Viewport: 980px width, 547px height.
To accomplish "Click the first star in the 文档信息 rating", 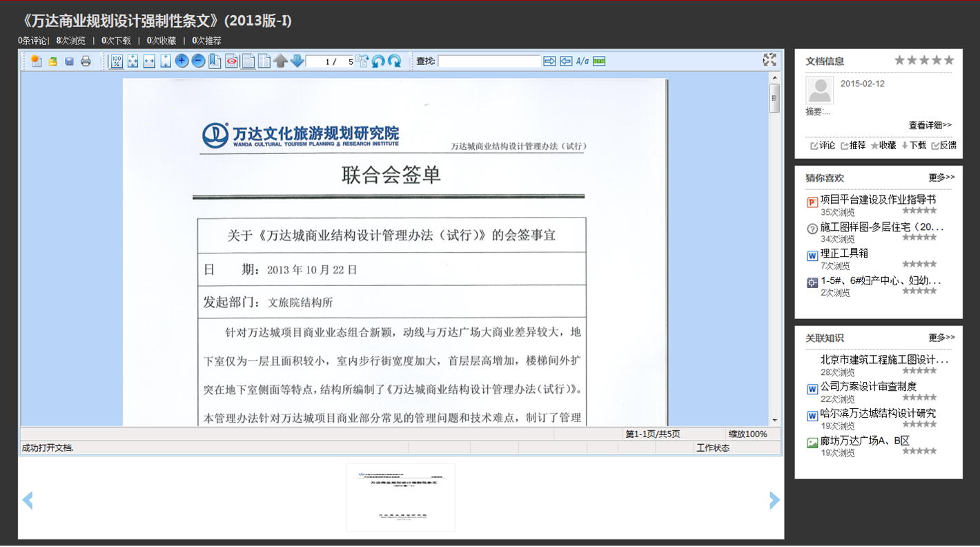I will coord(899,60).
